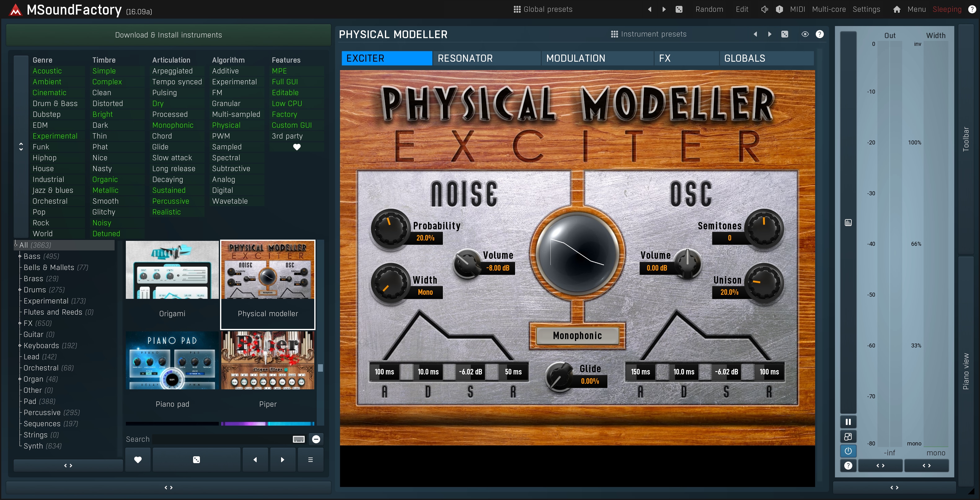Expand the FX category tree
Viewport: 980px width, 500px height.
tap(20, 323)
